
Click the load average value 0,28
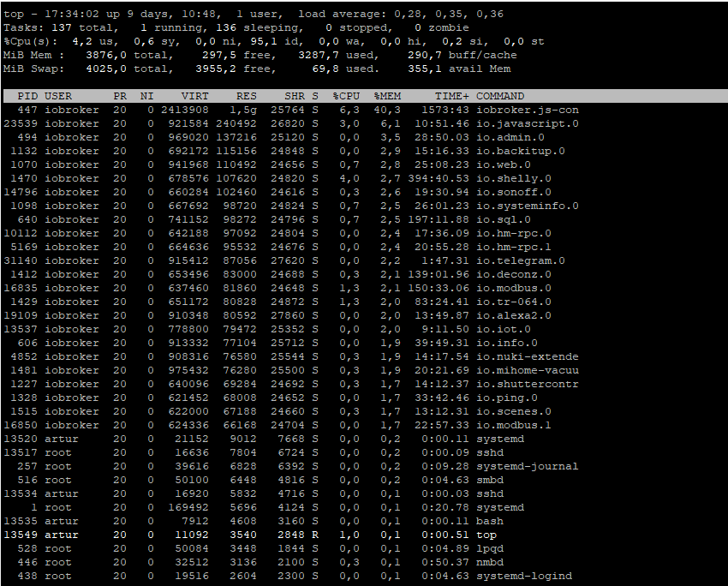tap(408, 14)
